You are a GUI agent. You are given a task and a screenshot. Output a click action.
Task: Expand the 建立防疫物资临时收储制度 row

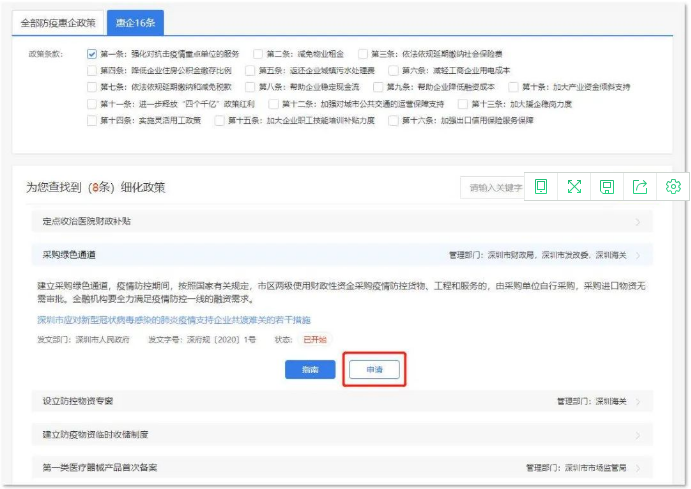pyautogui.click(x=636, y=435)
